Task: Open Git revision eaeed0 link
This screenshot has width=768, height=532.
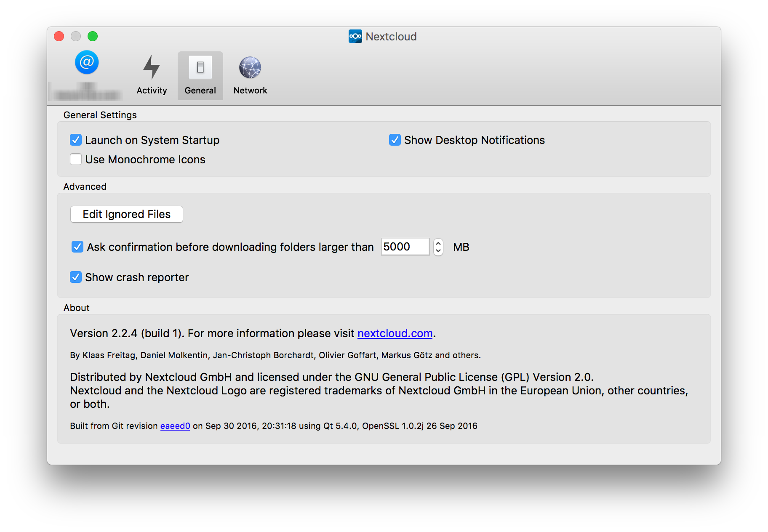Action: (x=175, y=426)
